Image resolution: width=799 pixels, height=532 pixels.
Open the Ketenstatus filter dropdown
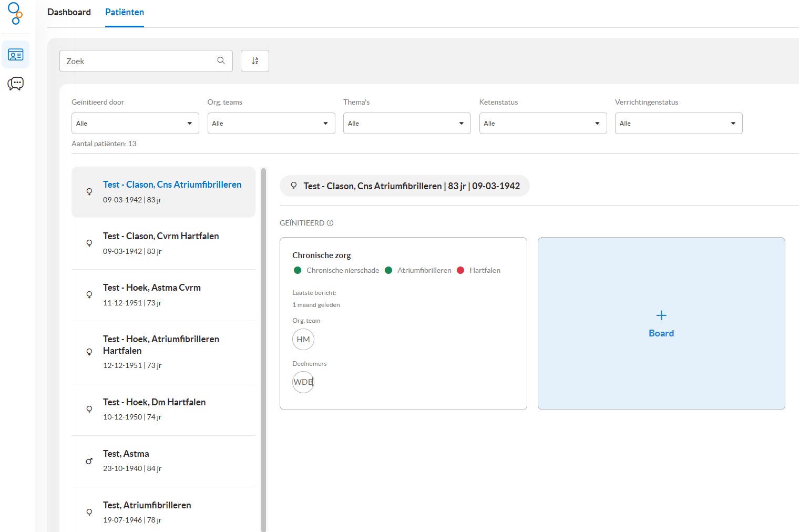(x=543, y=124)
